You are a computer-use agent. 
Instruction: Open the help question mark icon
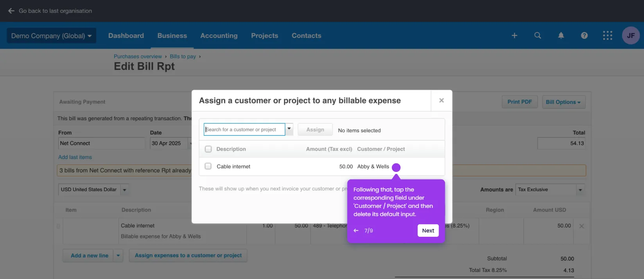584,36
